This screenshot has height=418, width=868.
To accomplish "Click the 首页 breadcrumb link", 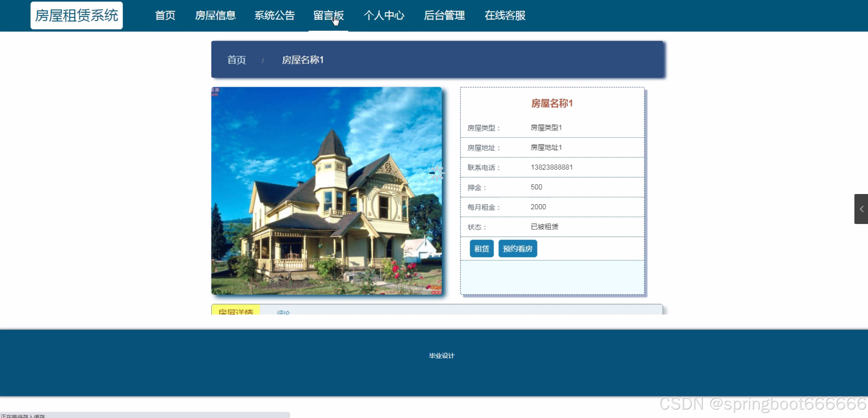I will click(236, 60).
